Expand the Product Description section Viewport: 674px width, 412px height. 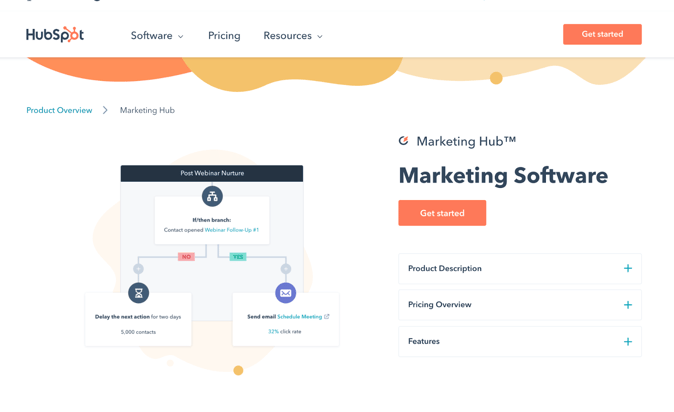(x=520, y=268)
